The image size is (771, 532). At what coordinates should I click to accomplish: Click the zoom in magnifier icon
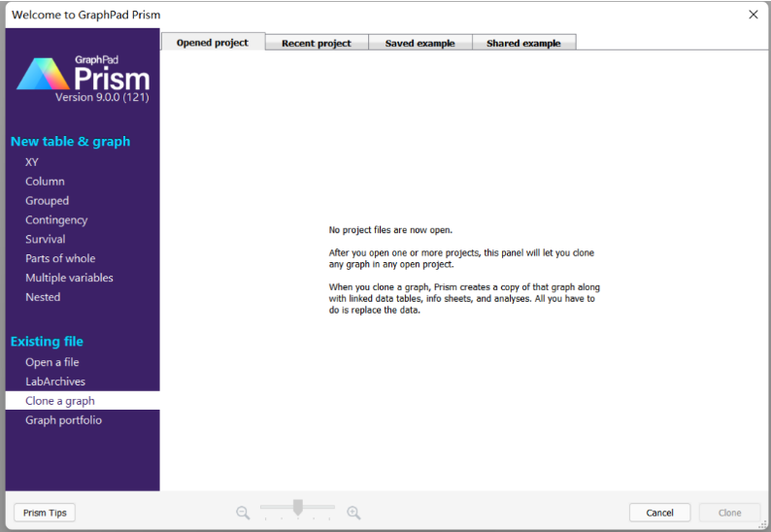(x=353, y=513)
